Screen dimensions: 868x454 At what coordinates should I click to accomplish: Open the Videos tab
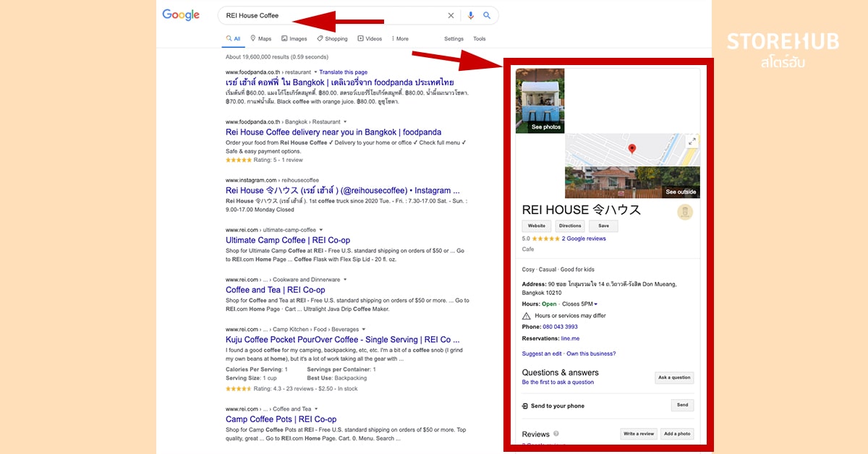(x=370, y=39)
